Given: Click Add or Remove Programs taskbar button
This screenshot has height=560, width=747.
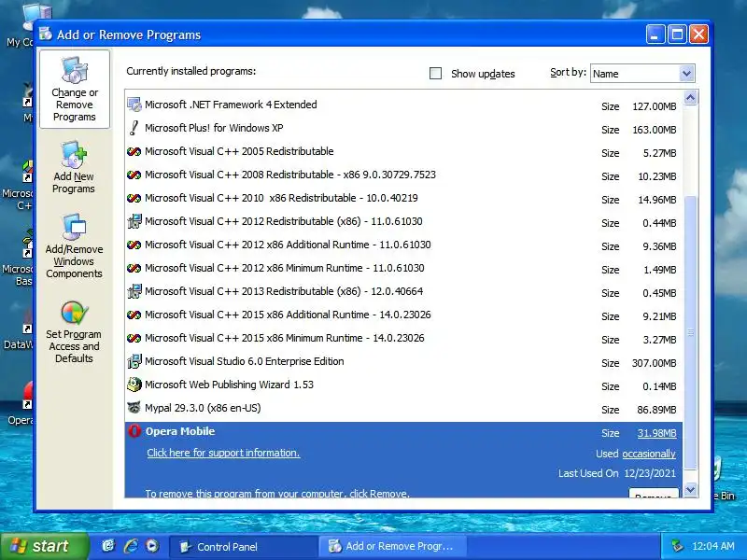Looking at the screenshot, I should click(392, 547).
